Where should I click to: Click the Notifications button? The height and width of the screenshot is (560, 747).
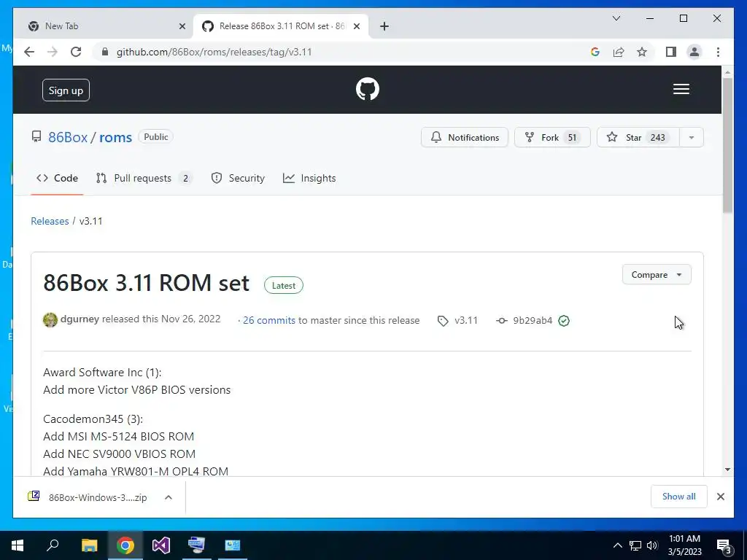click(465, 137)
